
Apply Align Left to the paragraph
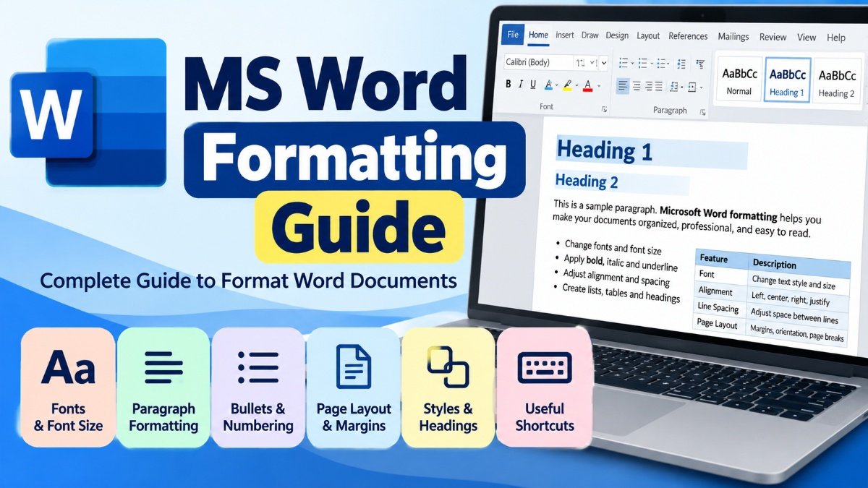click(x=622, y=85)
